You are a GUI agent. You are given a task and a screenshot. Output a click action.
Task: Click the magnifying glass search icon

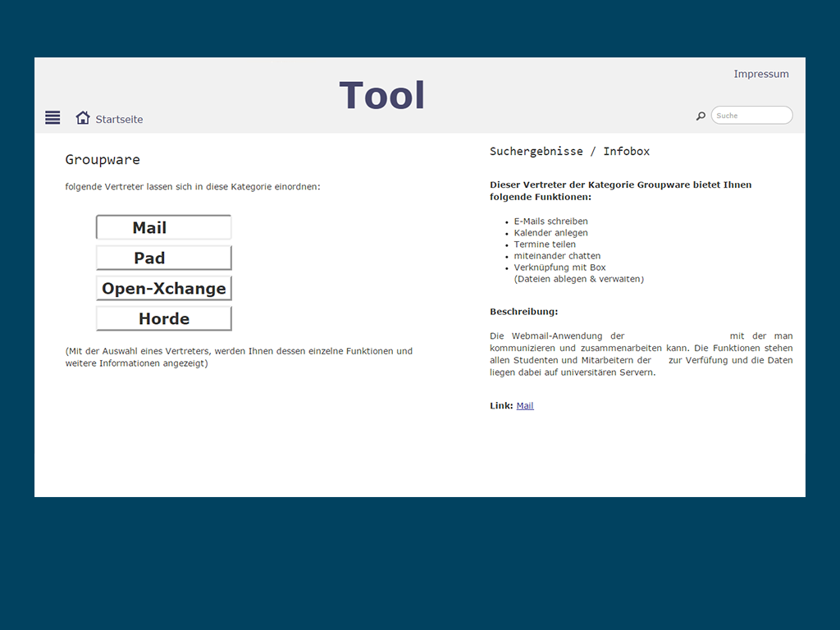pos(701,116)
